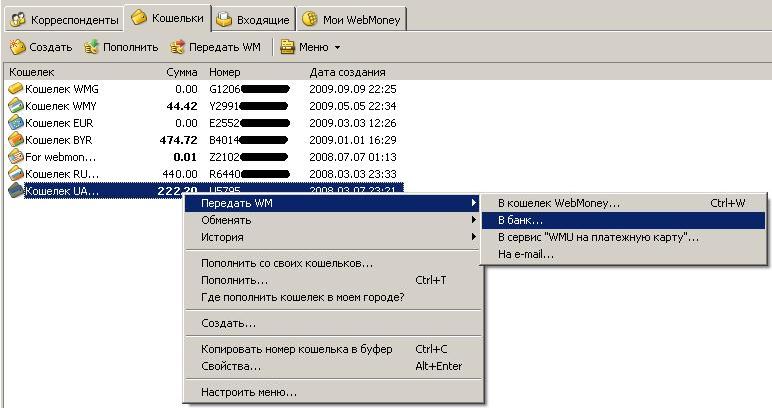The width and height of the screenshot is (772, 408).
Task: Open the Входящие tab
Action: coord(254,20)
